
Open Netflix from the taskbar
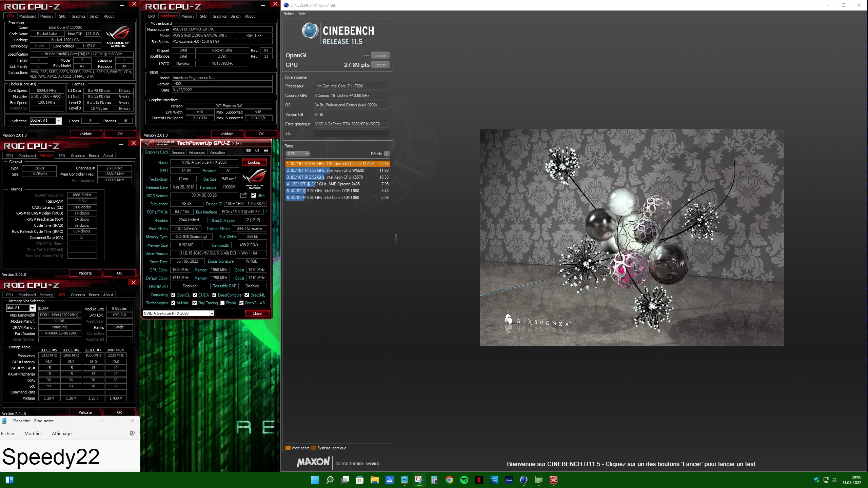point(479,480)
